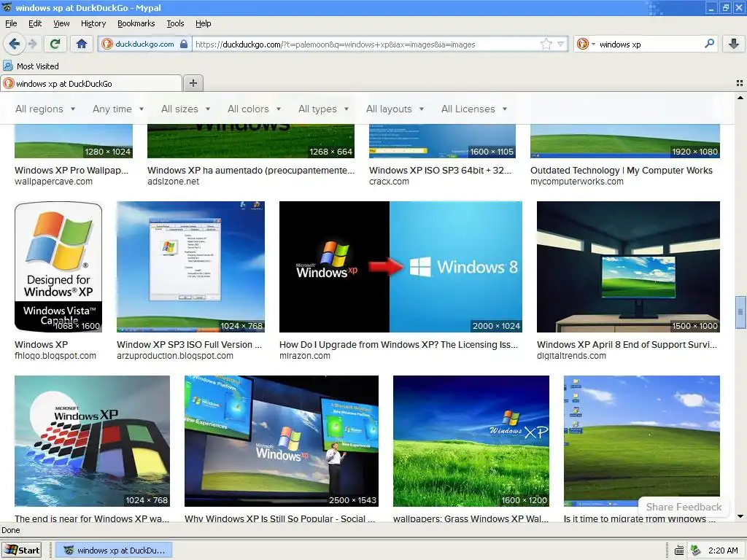Click the scrollbar up arrow
747x560 pixels.
click(x=740, y=98)
